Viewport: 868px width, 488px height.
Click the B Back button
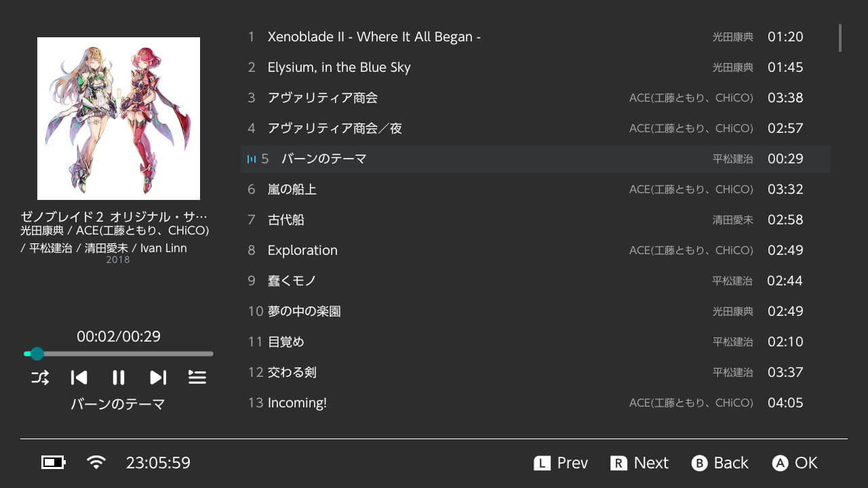pyautogui.click(x=720, y=462)
